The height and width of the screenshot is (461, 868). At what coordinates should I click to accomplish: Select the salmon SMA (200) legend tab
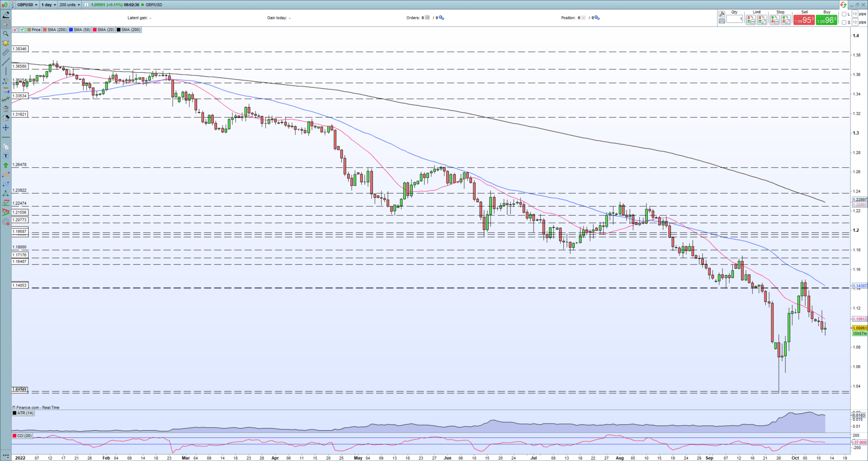click(x=55, y=30)
